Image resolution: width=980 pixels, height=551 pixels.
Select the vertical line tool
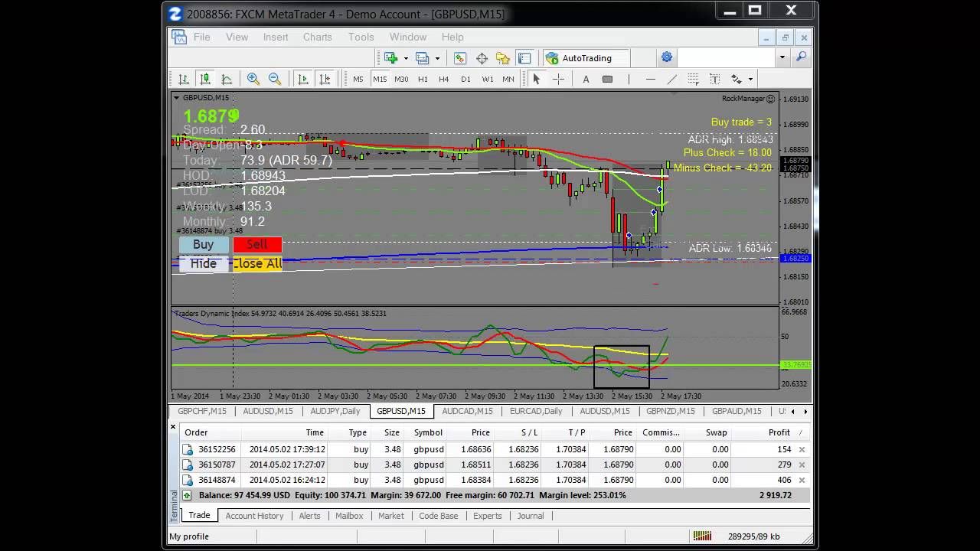(629, 79)
